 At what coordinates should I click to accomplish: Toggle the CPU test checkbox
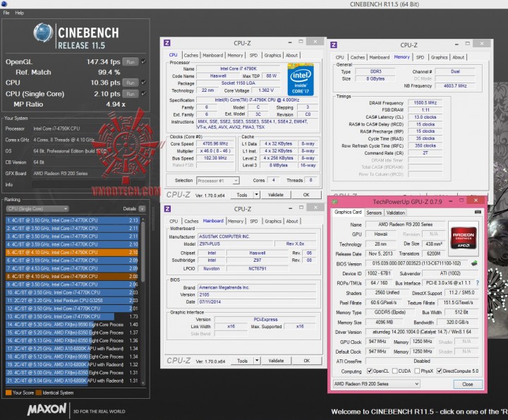pyautogui.click(x=143, y=83)
